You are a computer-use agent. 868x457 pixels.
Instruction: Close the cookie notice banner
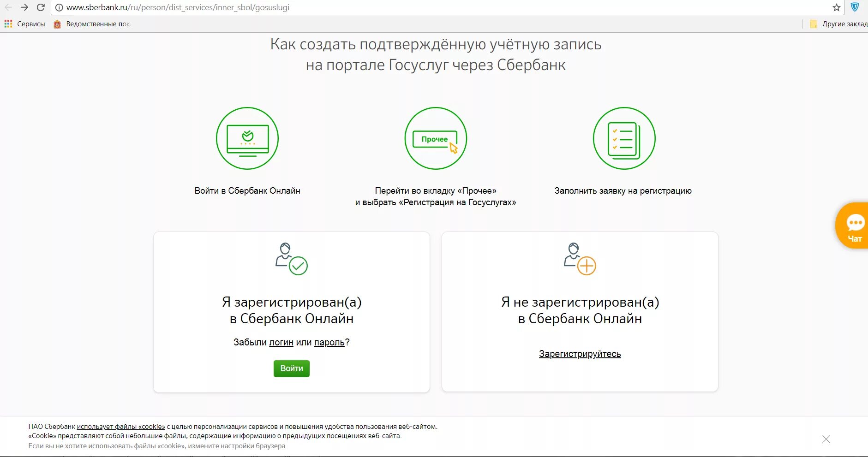[826, 439]
